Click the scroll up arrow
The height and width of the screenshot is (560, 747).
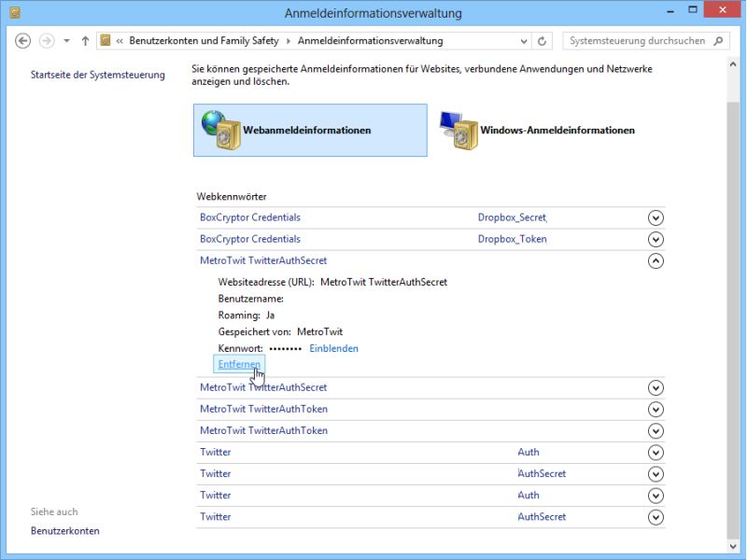point(733,63)
